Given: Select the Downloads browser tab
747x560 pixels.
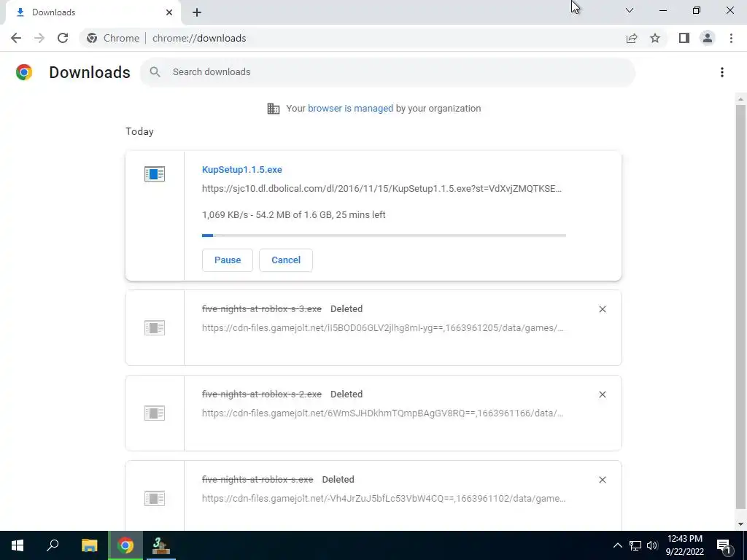Looking at the screenshot, I should [93, 12].
